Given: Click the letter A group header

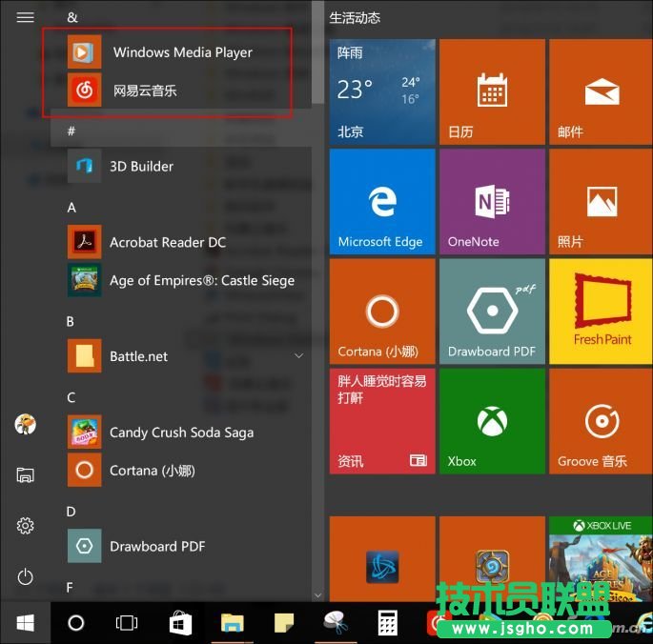Looking at the screenshot, I should click(x=71, y=208).
